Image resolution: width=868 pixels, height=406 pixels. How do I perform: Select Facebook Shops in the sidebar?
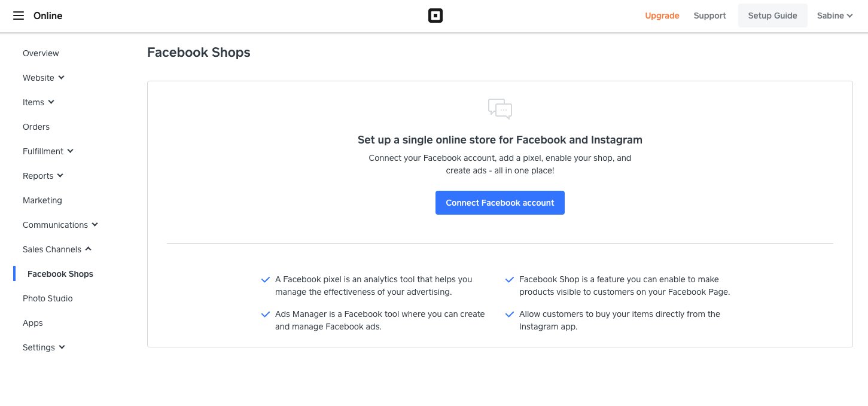point(60,273)
